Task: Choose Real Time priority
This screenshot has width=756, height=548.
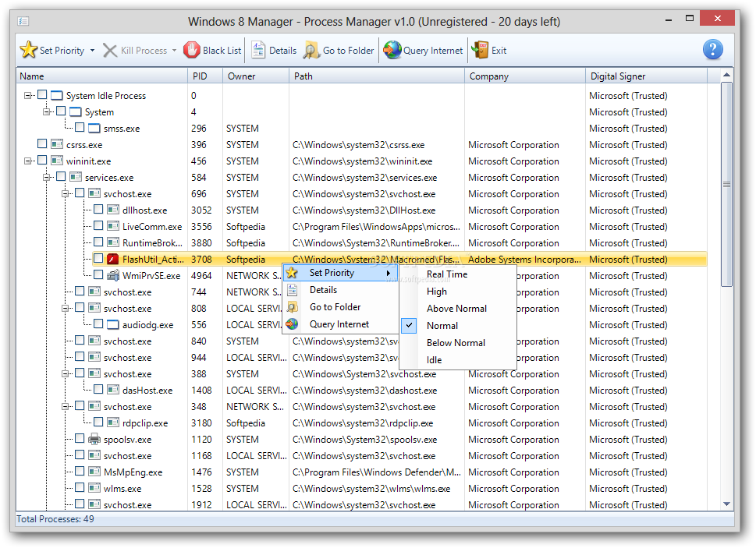Action: point(459,274)
